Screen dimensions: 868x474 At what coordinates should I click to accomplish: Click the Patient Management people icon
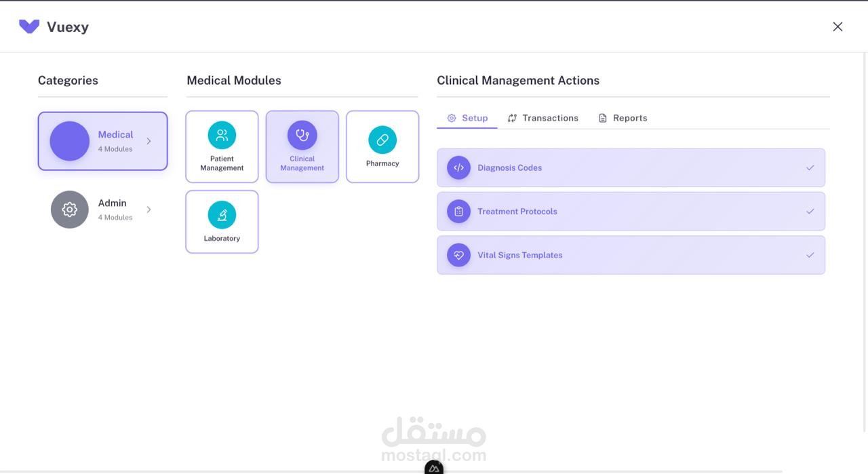[x=222, y=135]
